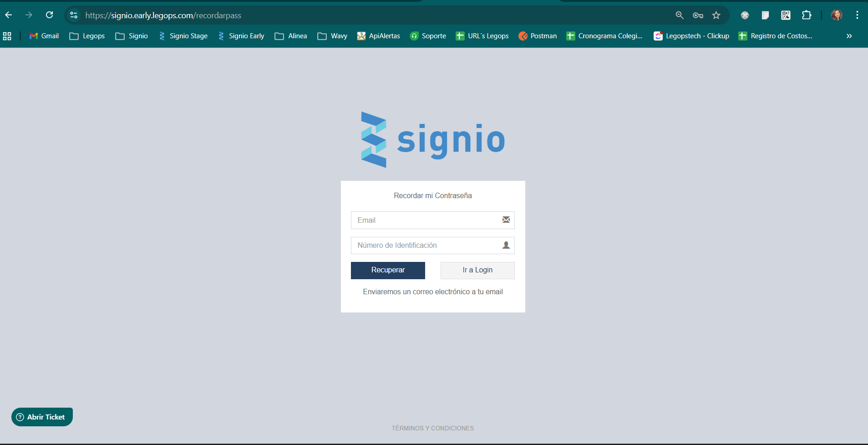
Task: Click the address bar URL text
Action: pos(163,15)
